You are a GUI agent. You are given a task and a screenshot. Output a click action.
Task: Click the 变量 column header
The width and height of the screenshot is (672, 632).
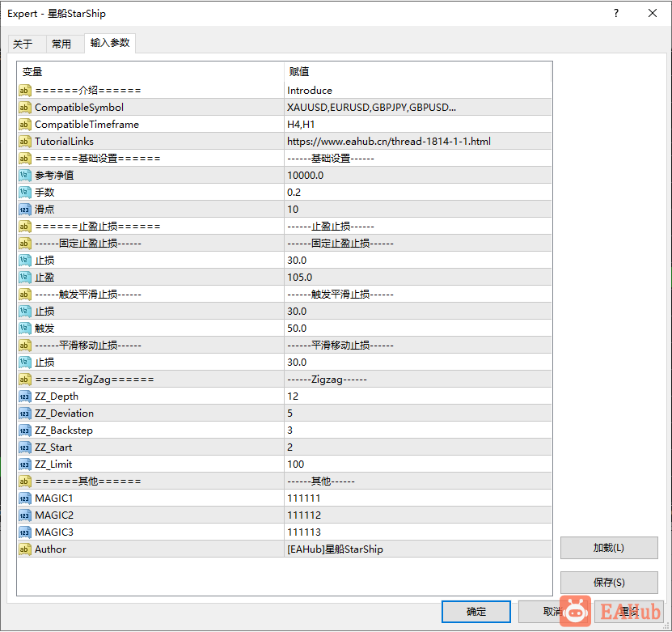[x=150, y=71]
